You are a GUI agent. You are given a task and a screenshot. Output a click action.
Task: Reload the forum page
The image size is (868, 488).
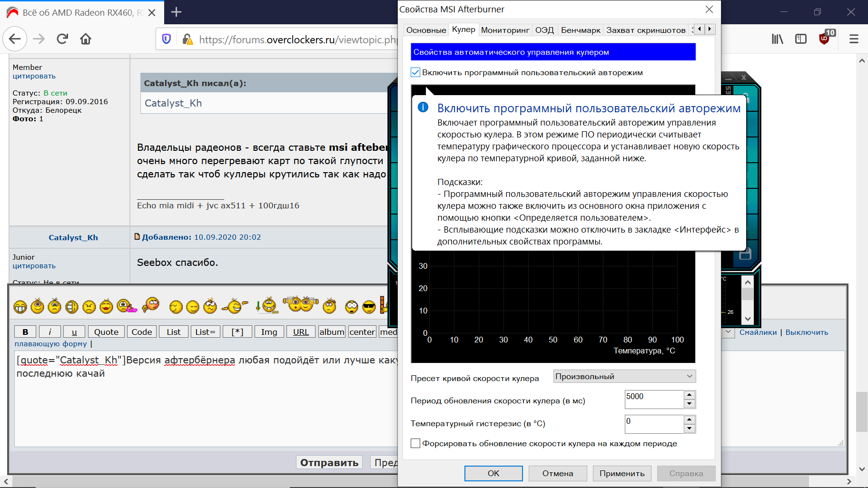pyautogui.click(x=62, y=39)
